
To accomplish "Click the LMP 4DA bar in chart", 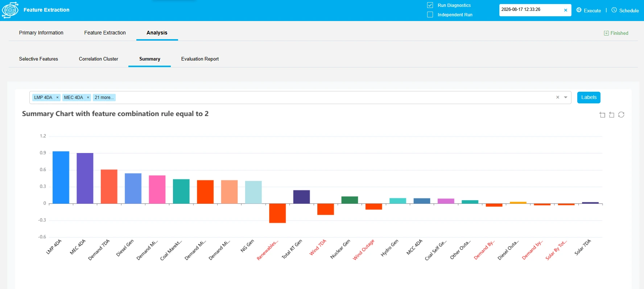I will tap(61, 177).
